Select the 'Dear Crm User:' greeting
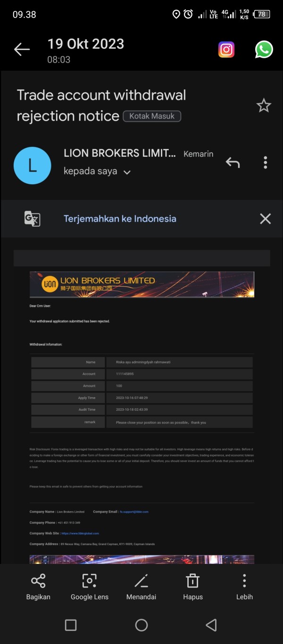This screenshot has width=283, height=644. (x=40, y=306)
